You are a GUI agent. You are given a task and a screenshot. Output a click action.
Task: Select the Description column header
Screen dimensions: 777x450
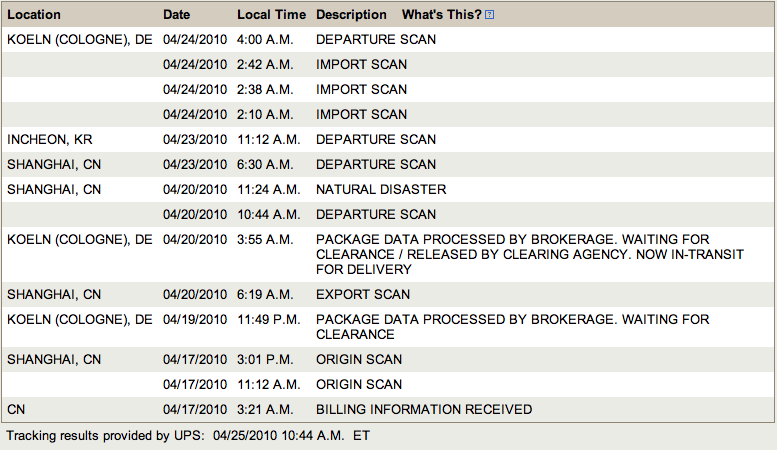pyautogui.click(x=351, y=15)
